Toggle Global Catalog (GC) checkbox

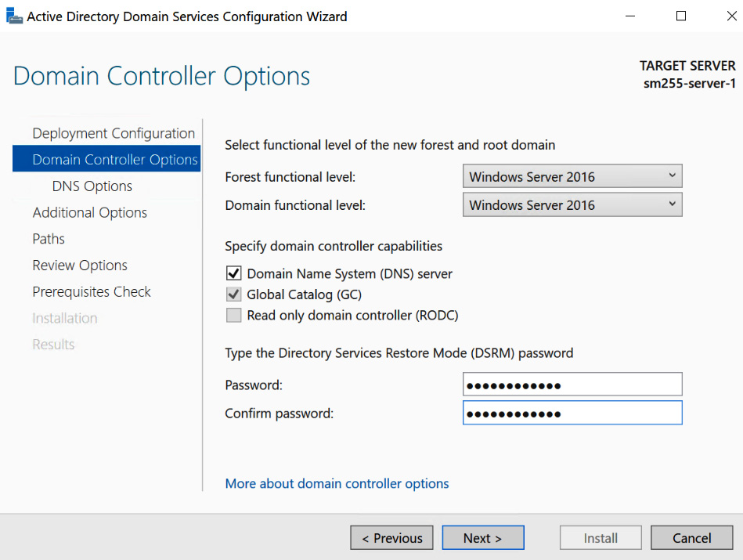233,294
